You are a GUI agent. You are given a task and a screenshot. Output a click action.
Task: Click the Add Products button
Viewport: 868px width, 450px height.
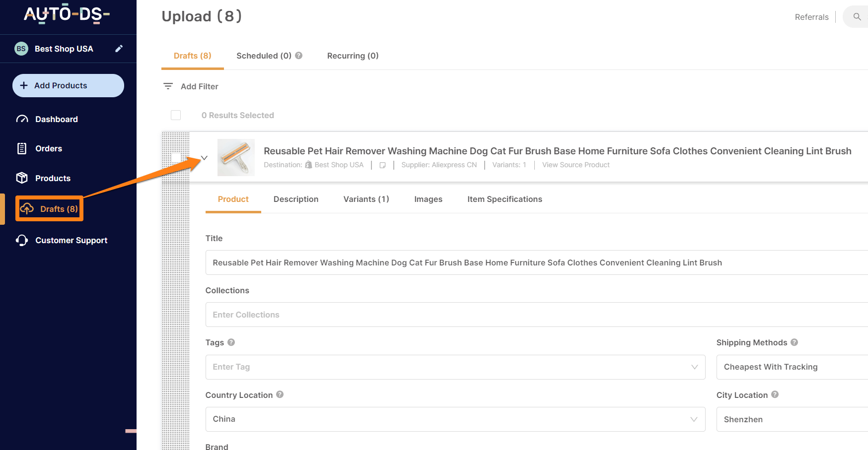[68, 85]
